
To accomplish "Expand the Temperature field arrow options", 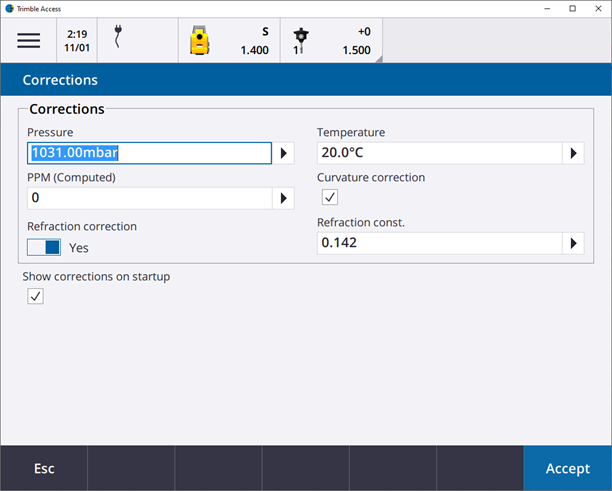I will pyautogui.click(x=574, y=153).
